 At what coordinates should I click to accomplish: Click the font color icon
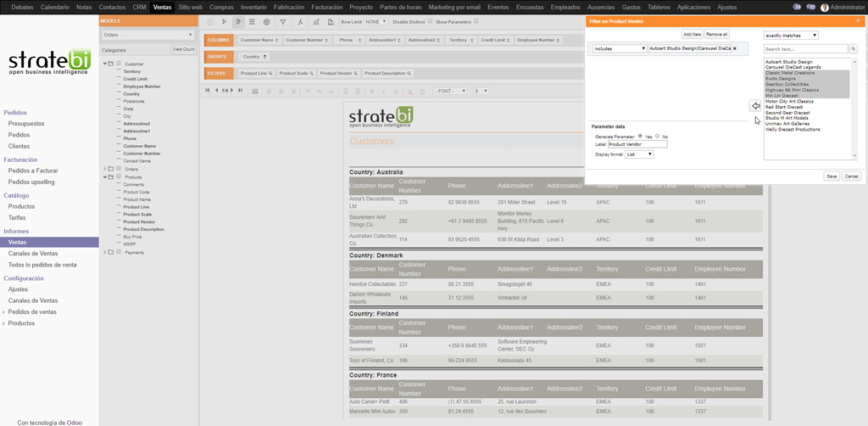click(x=410, y=91)
